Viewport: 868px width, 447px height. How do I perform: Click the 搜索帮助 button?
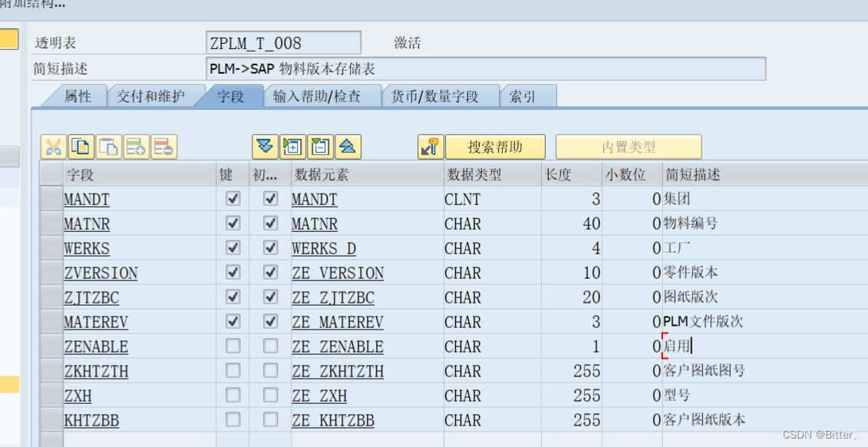click(x=496, y=146)
